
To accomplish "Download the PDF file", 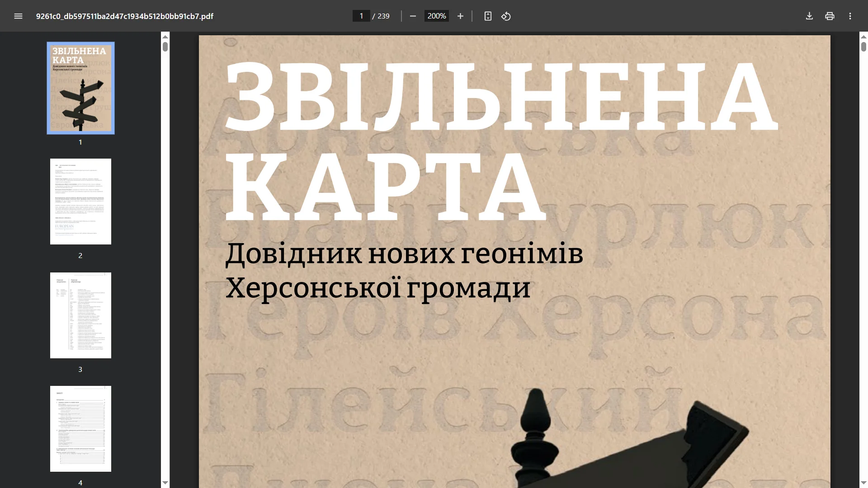I will 809,16.
